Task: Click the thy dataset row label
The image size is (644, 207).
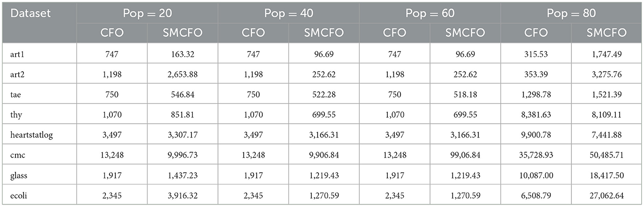Action: click(15, 115)
